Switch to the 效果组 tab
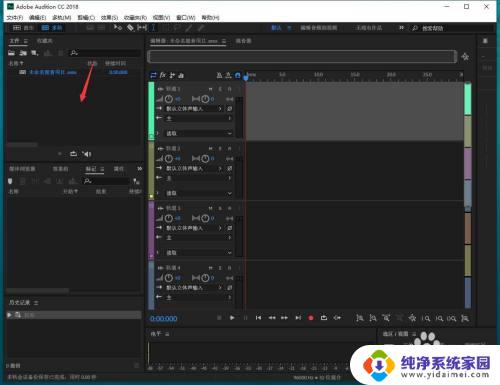The height and width of the screenshot is (385, 500). 60,169
